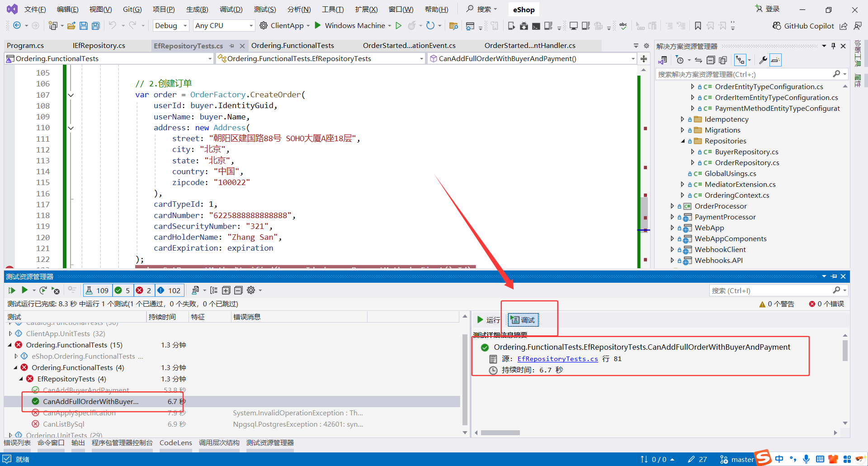This screenshot has height=466, width=868.
Task: Open Test Explorer settings gear icon
Action: coord(251,290)
